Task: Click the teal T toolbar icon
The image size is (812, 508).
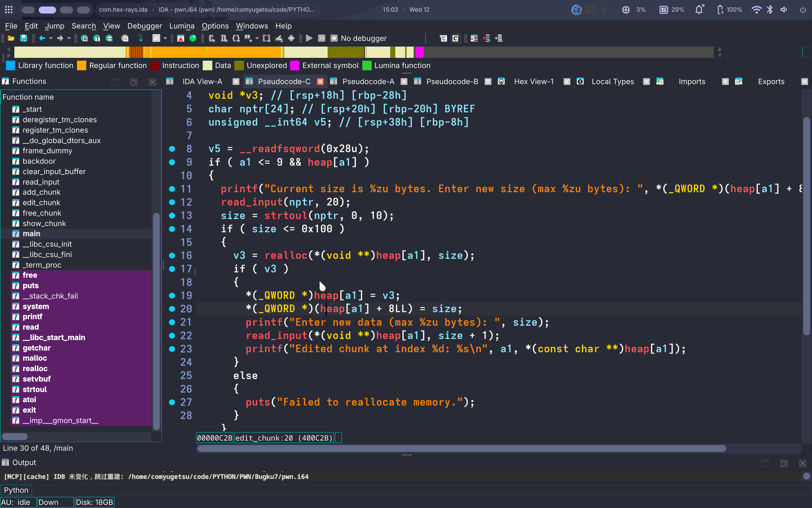Action: [97, 38]
